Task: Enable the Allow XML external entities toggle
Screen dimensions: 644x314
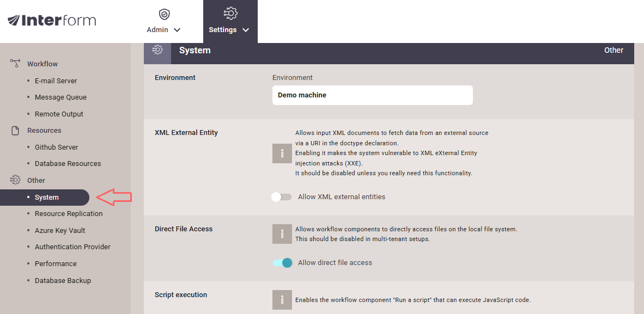Action: 282,197
